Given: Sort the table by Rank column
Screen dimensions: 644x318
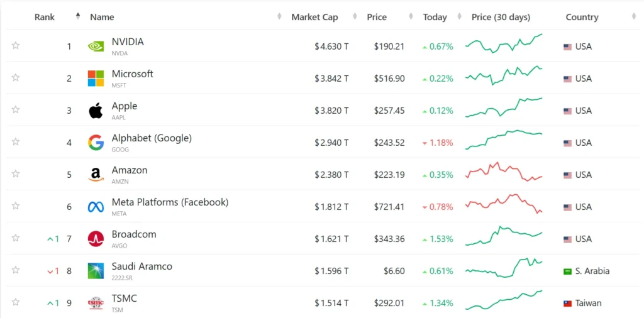Looking at the screenshot, I should click(x=45, y=17).
